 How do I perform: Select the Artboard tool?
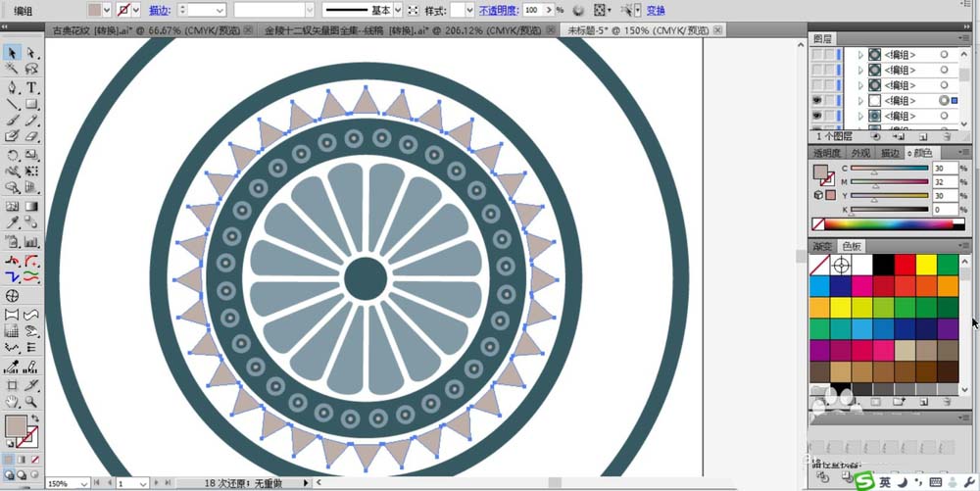(x=13, y=385)
